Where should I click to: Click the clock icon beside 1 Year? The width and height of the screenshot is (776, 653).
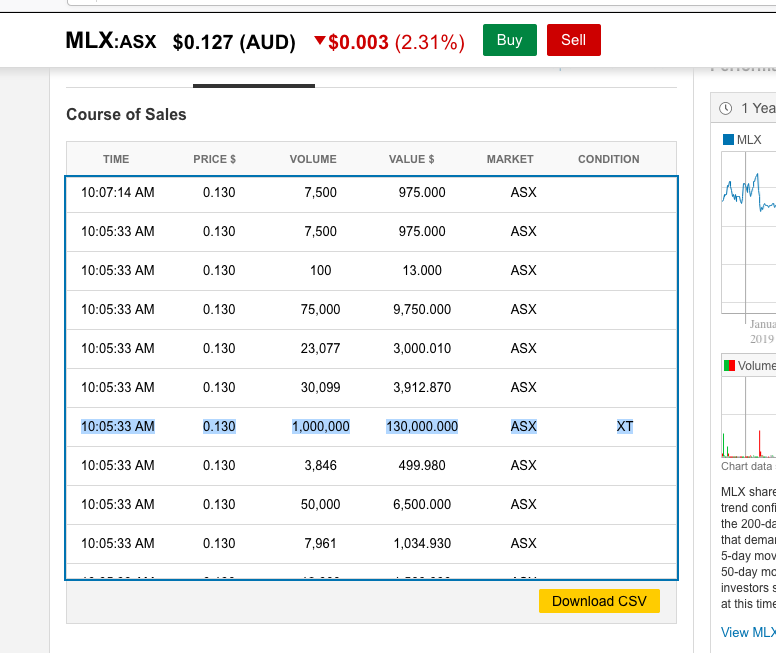pyautogui.click(x=726, y=108)
